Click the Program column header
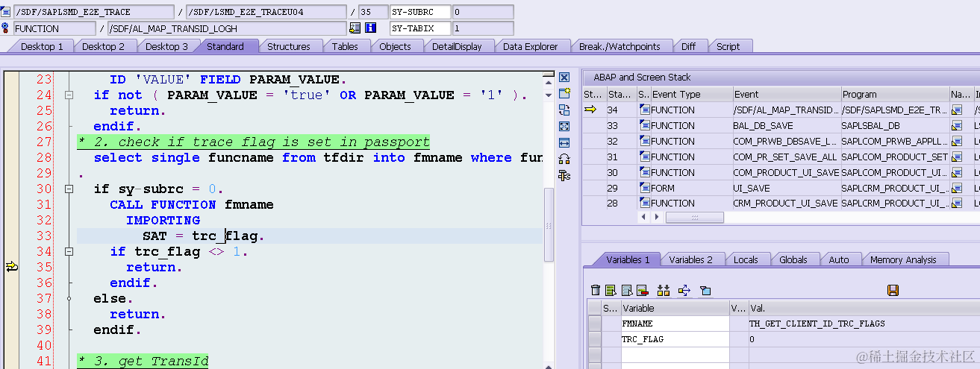 pos(894,95)
